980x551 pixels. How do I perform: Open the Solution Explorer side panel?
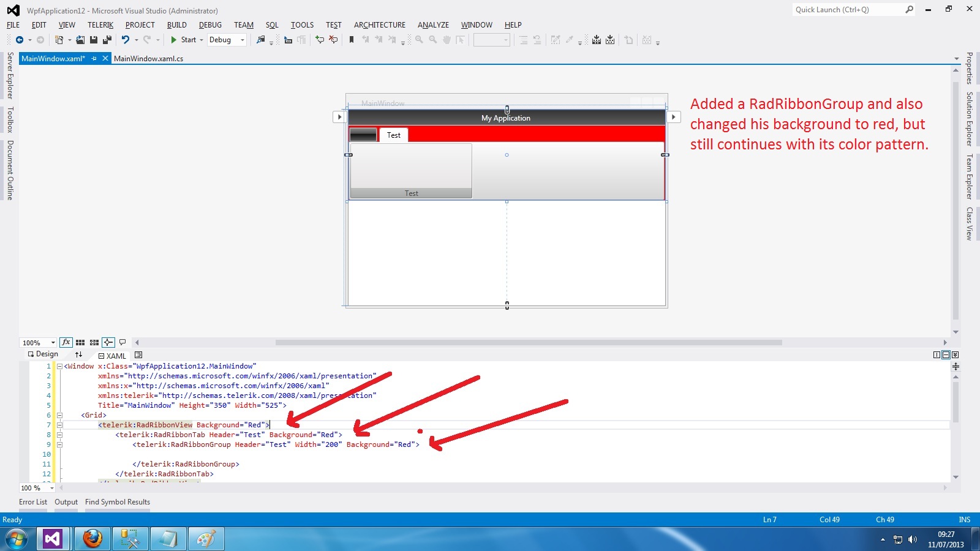(x=970, y=119)
